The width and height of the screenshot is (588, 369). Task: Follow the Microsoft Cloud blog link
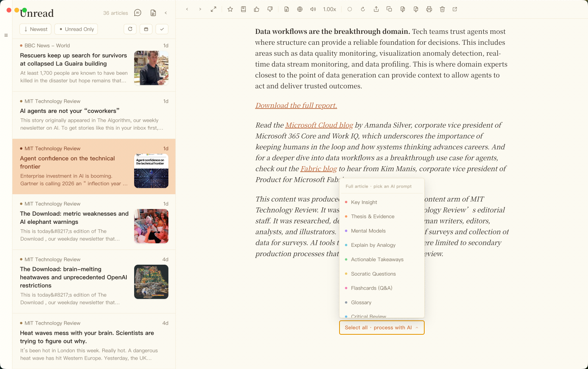319,125
